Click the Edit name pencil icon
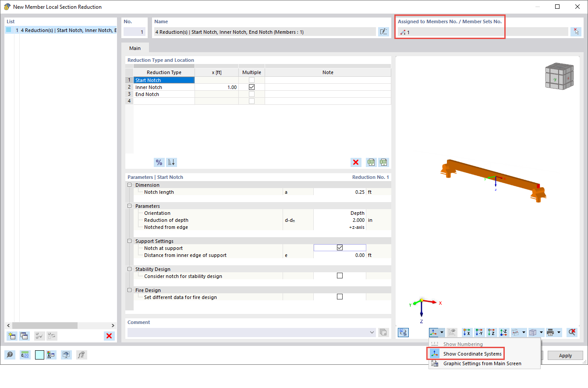 tap(383, 31)
